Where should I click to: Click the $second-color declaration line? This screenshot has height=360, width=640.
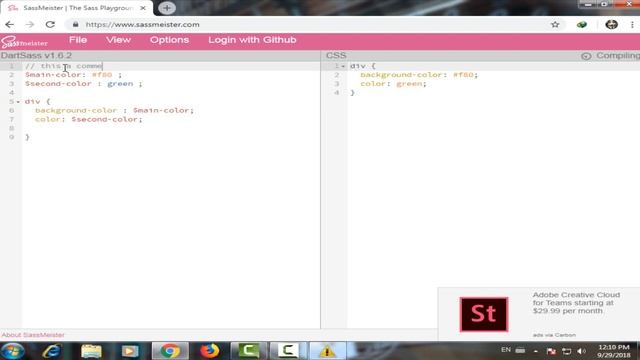tap(83, 84)
